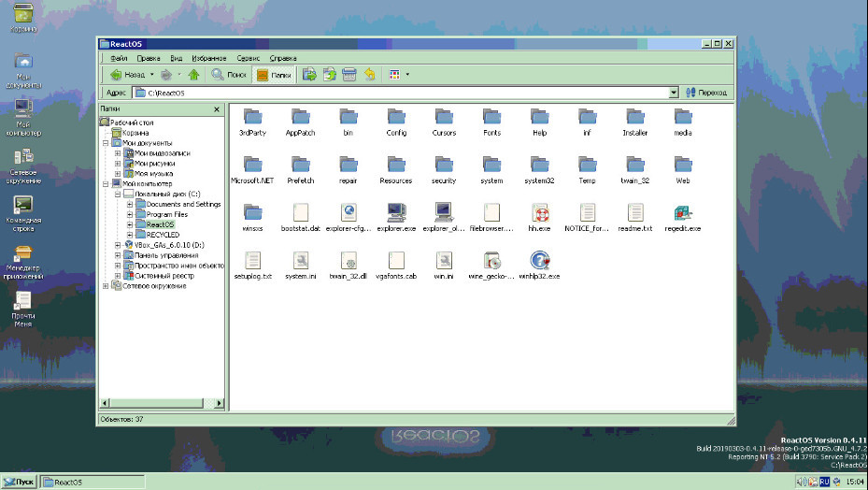Open the address bar dropdown
This screenshot has height=490, width=868.
tap(674, 93)
